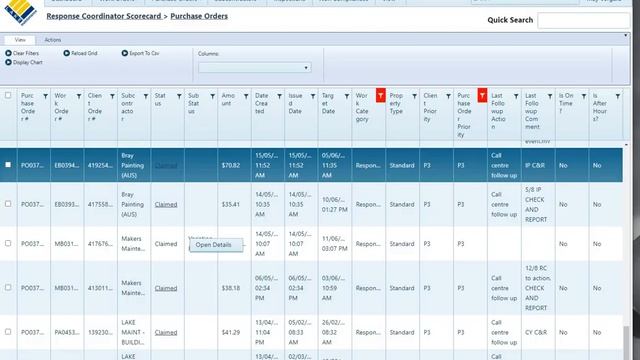Open filter for Is On Time column
640x360 pixels.
click(584, 96)
